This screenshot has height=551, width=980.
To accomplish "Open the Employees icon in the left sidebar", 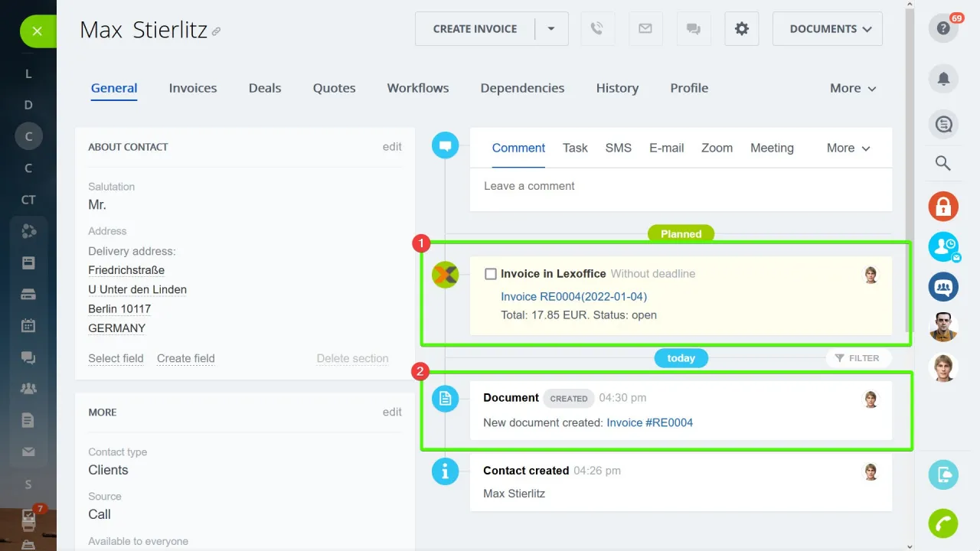I will pos(28,388).
